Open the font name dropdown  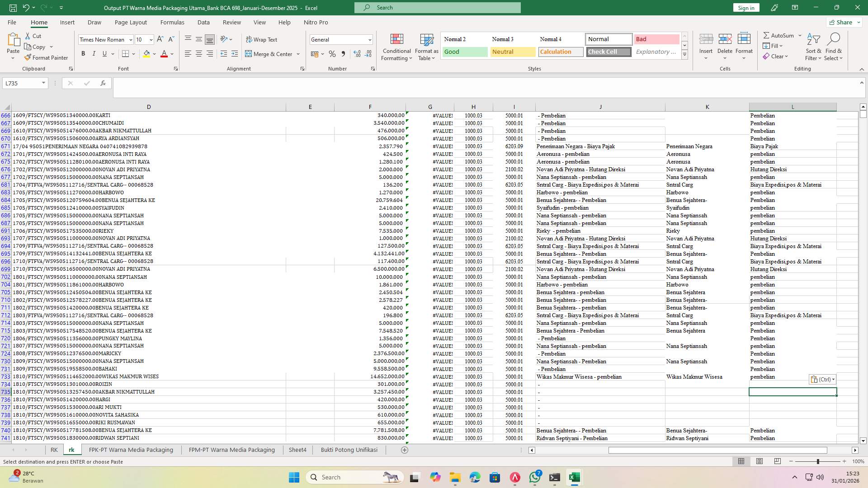130,40
